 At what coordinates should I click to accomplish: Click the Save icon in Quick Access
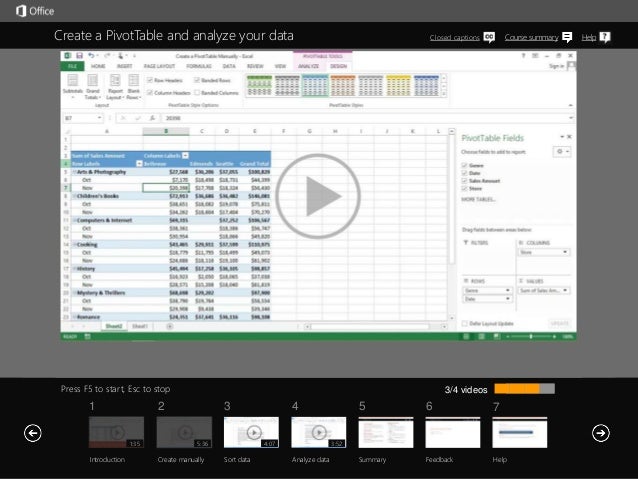80,55
